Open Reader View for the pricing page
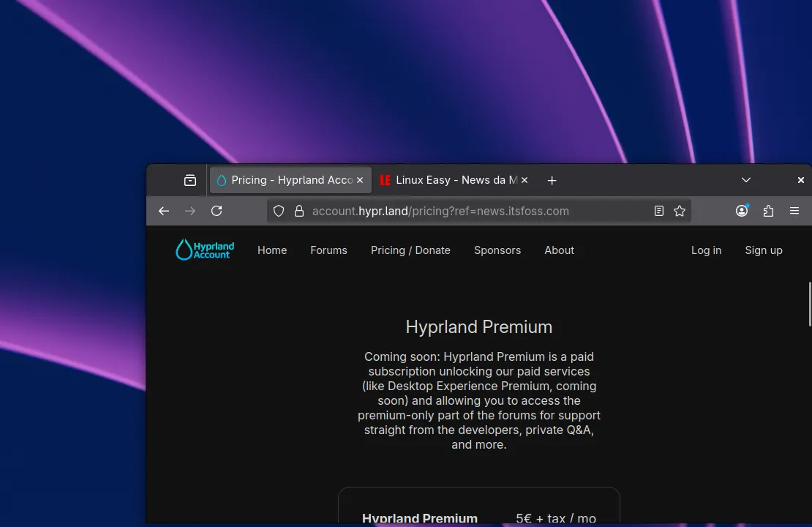 tap(658, 211)
